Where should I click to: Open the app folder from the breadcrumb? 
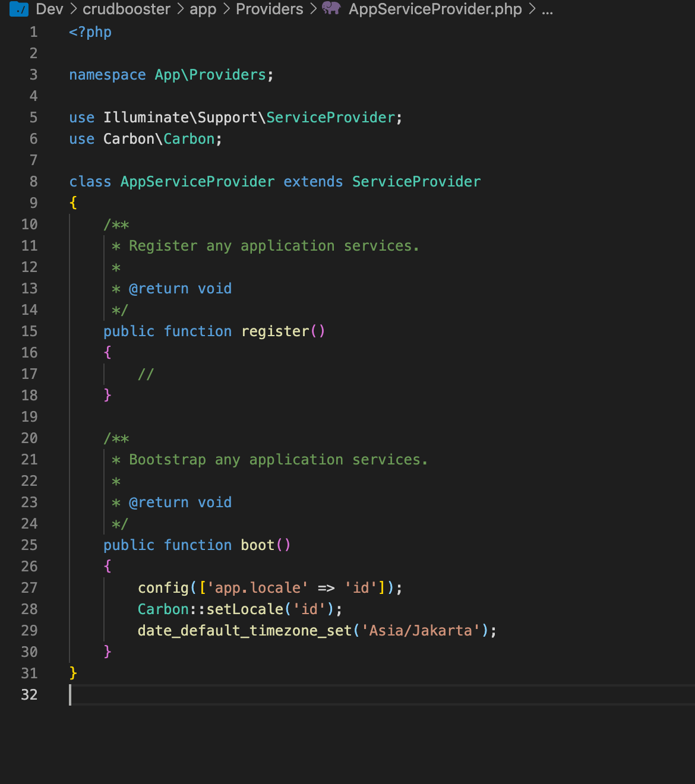click(x=202, y=9)
